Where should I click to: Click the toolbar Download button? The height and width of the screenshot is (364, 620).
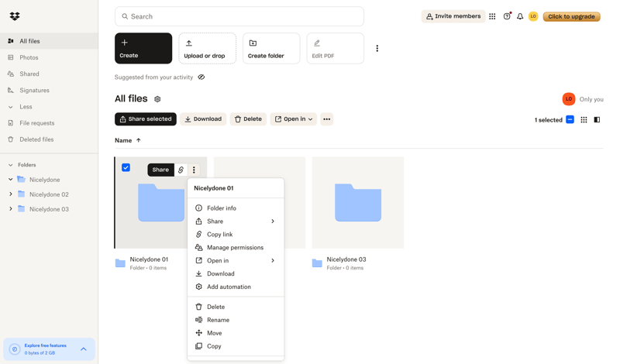point(203,119)
